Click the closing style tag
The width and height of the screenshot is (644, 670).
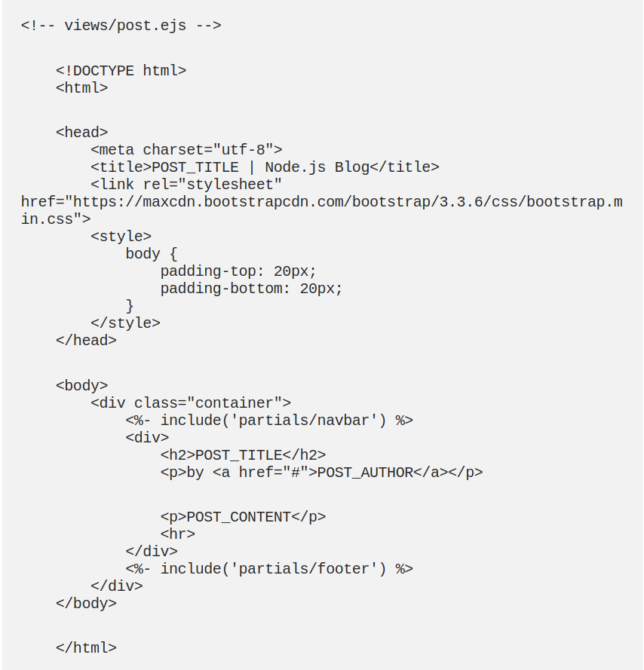[x=125, y=323]
